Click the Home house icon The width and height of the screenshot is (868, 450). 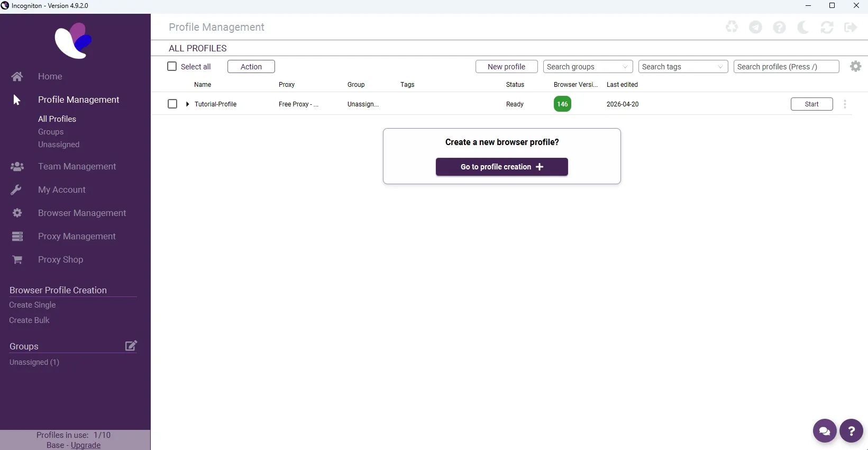tap(17, 76)
